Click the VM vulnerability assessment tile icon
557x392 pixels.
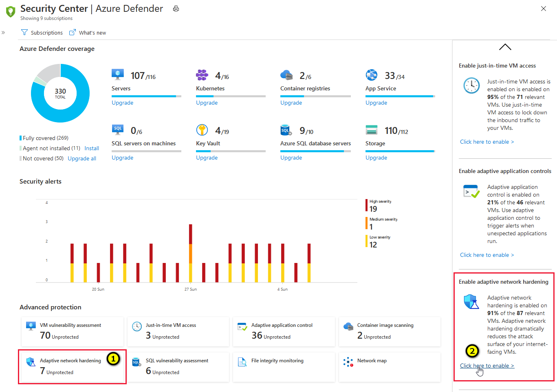coord(31,326)
